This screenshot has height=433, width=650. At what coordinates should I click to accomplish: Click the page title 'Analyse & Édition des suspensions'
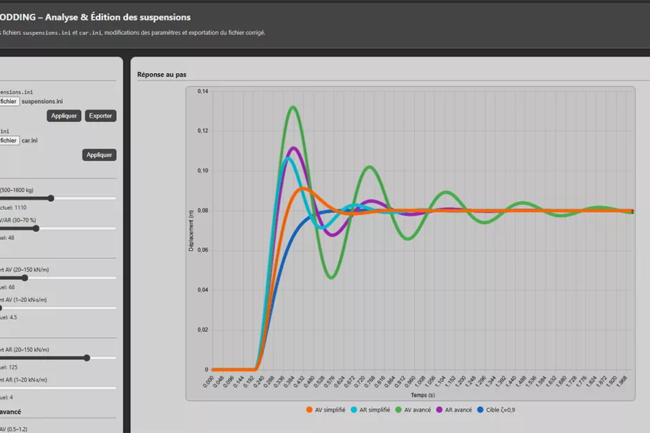pyautogui.click(x=118, y=17)
